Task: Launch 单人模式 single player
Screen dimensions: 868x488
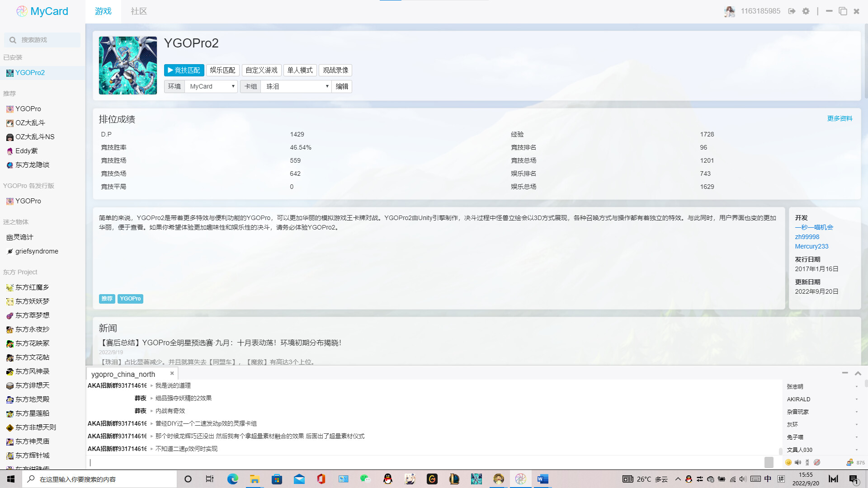Action: pyautogui.click(x=300, y=70)
